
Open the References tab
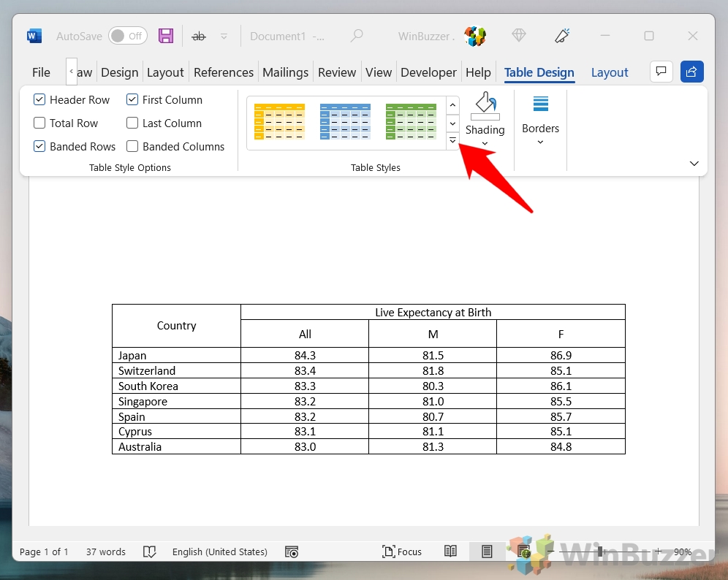[223, 72]
